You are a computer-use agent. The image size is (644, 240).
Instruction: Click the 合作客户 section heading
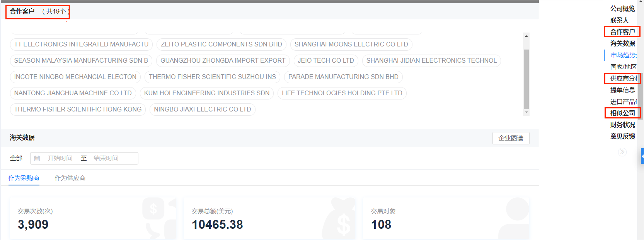(x=22, y=12)
